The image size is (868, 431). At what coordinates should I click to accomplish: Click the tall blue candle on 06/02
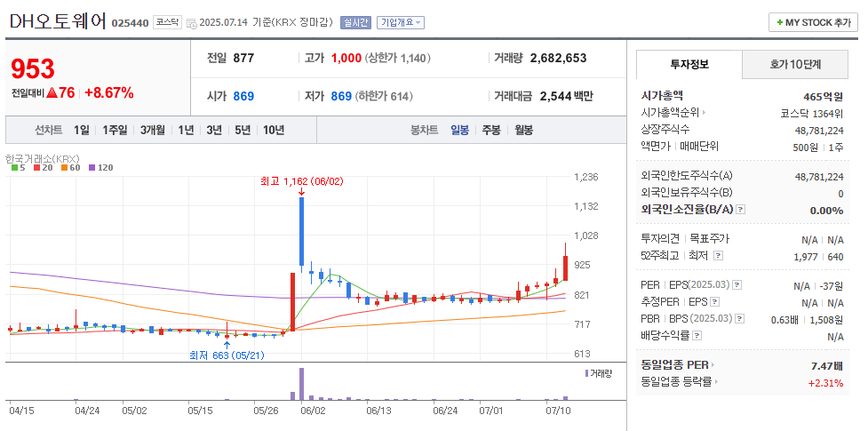[302, 232]
